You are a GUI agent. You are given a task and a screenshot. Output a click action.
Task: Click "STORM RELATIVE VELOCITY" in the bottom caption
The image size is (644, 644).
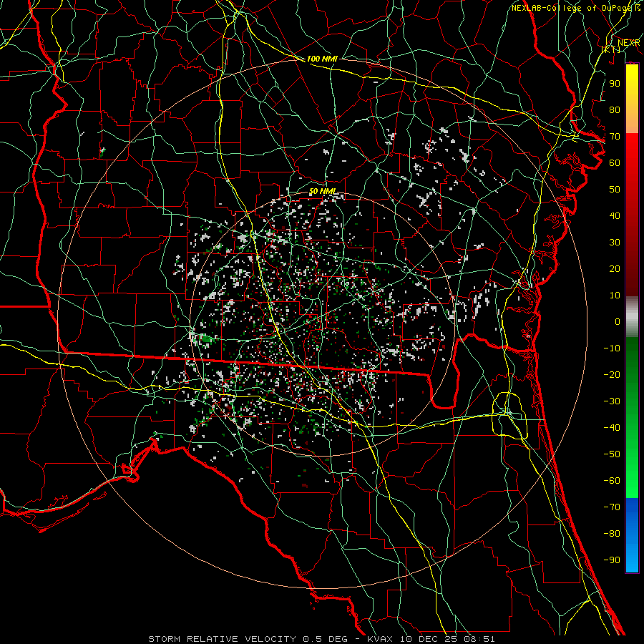222,639
